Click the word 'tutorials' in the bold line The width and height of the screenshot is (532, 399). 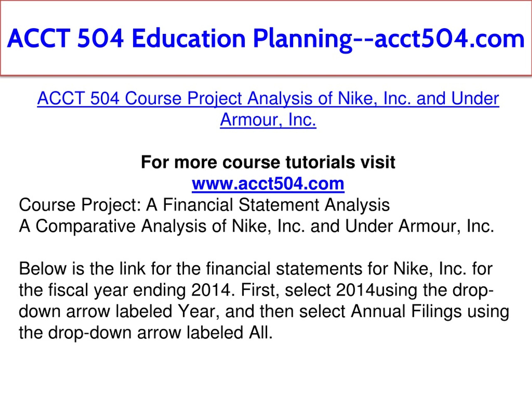pyautogui.click(x=320, y=162)
